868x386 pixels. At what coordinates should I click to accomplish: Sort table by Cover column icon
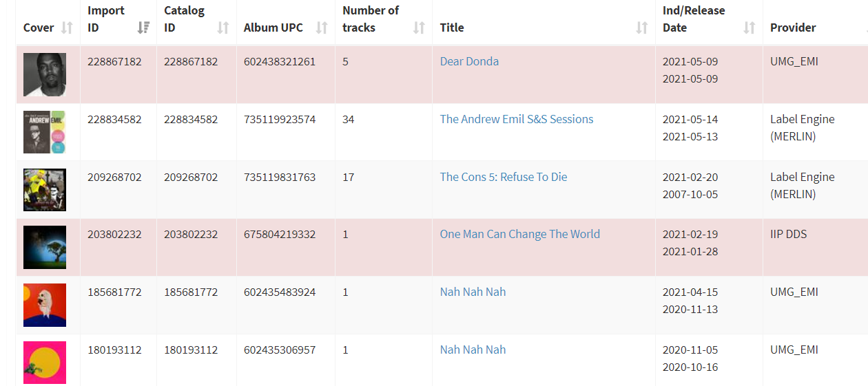click(x=67, y=28)
